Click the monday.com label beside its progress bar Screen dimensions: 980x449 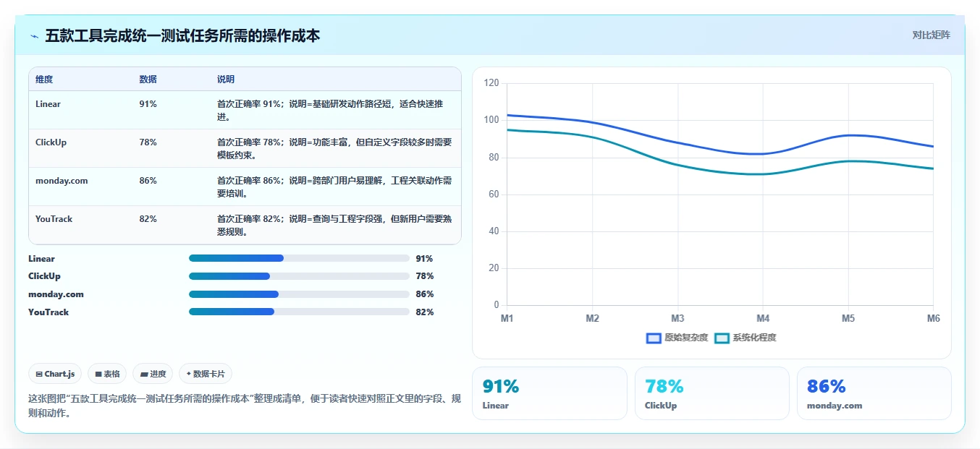tap(56, 294)
